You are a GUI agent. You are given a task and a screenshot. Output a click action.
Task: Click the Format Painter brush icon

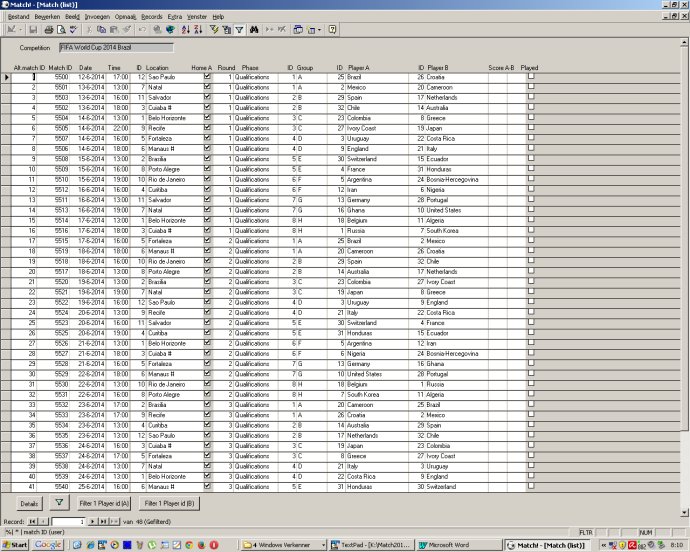pyautogui.click(x=126, y=29)
